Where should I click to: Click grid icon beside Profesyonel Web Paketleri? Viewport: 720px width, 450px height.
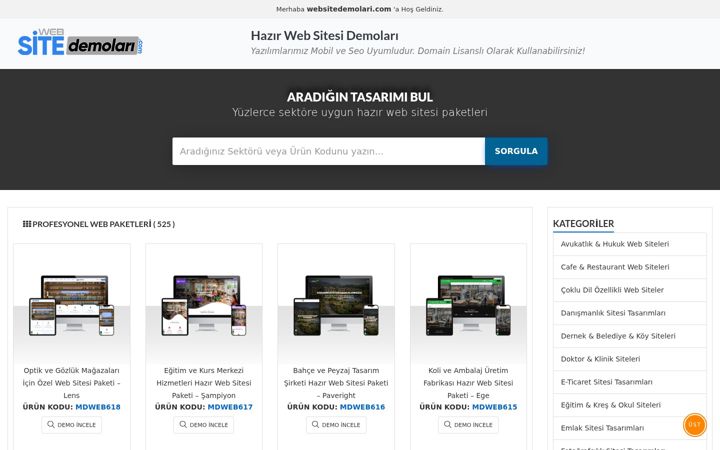(27, 224)
